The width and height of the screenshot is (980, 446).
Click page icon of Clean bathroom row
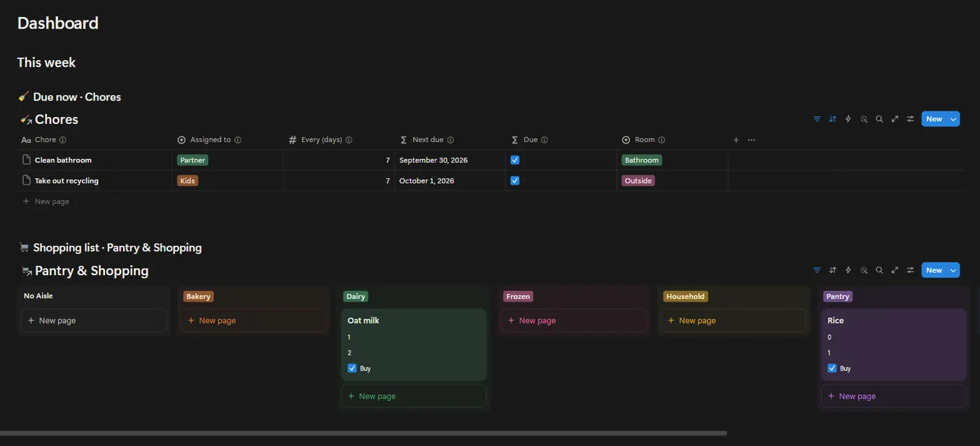coord(27,160)
